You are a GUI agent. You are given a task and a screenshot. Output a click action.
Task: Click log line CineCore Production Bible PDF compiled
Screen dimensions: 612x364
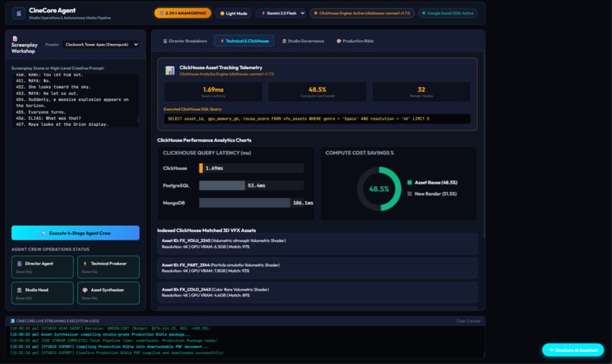tap(117, 353)
